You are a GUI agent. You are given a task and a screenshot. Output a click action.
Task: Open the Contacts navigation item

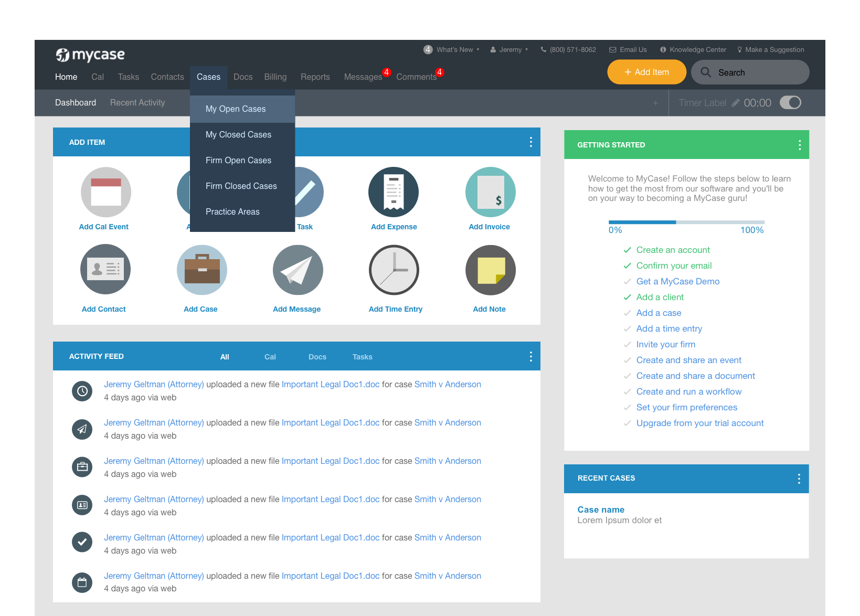(x=167, y=77)
